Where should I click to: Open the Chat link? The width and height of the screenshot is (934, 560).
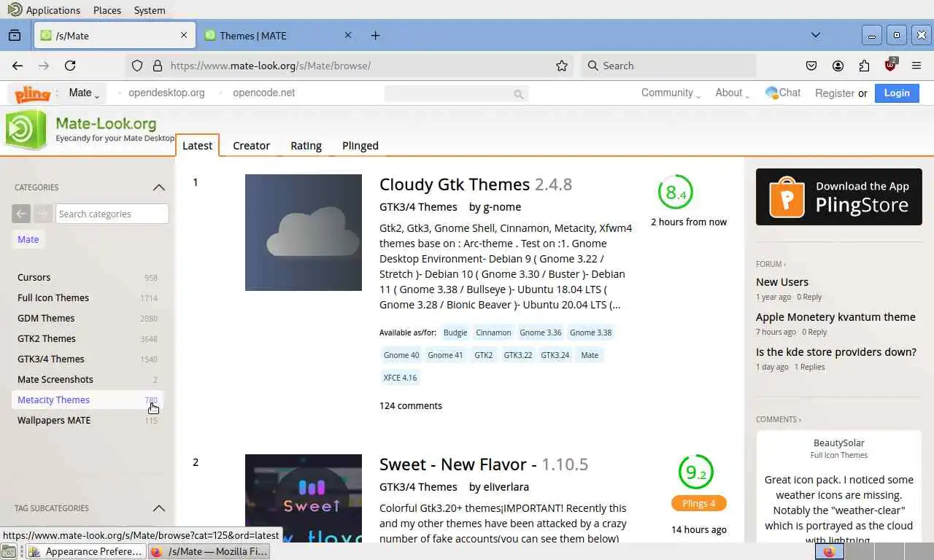783,93
